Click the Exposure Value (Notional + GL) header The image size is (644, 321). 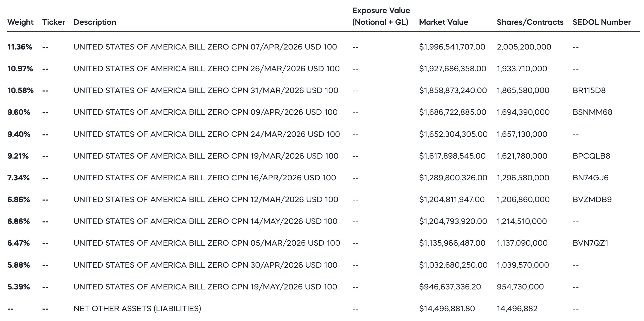click(x=381, y=16)
